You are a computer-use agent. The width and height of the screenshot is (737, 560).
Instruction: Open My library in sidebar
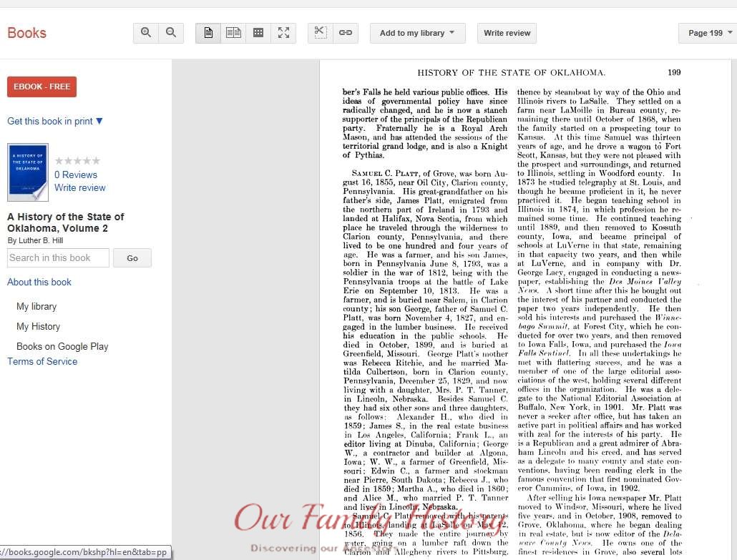pyautogui.click(x=36, y=306)
